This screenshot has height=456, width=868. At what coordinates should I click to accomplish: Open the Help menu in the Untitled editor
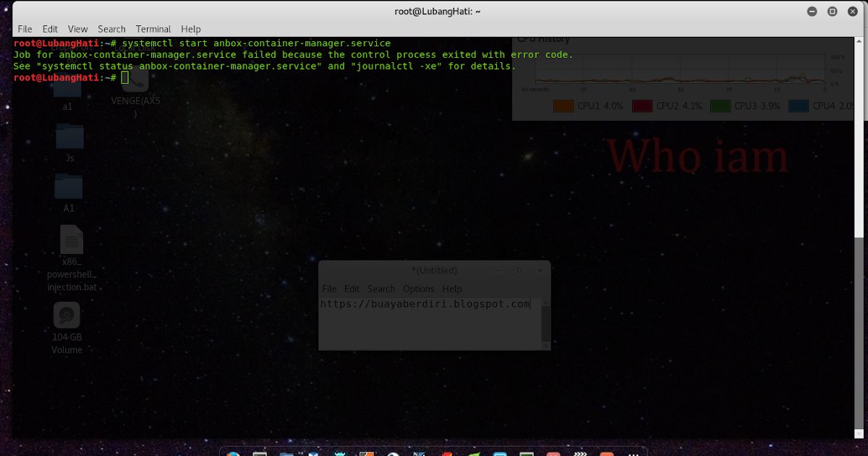(x=452, y=288)
